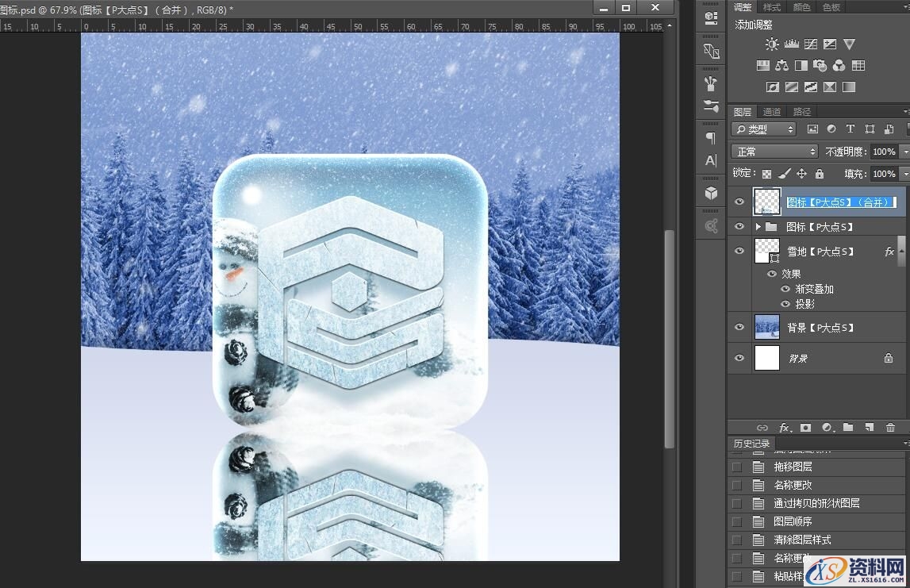Select the 拖移图层 history state

point(793,467)
